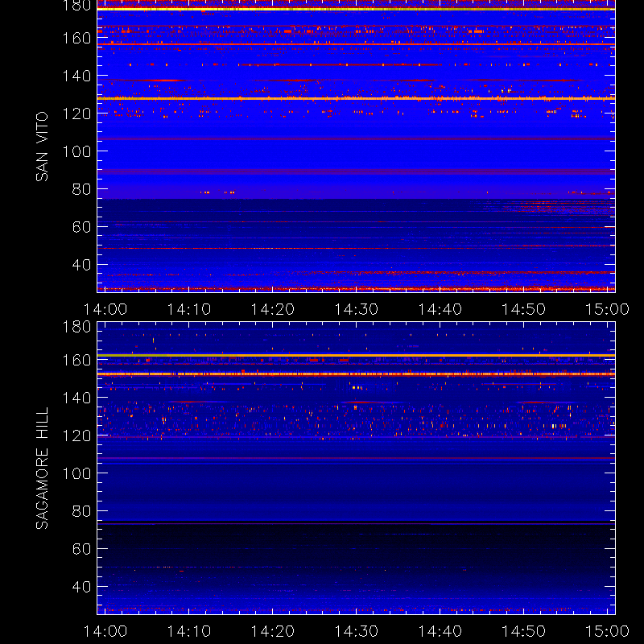The width and height of the screenshot is (644, 644).
Task: Click 14:30 time label under San Vito plot
Action: point(356,309)
